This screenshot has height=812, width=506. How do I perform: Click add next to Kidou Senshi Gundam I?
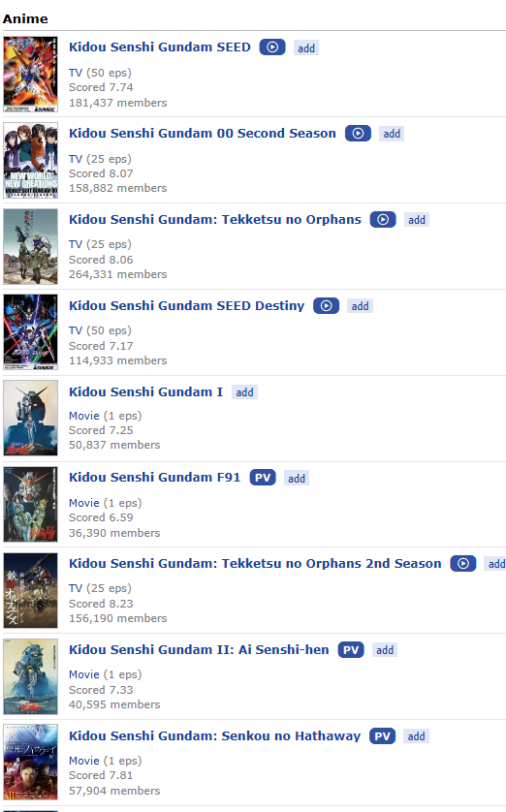click(x=244, y=392)
